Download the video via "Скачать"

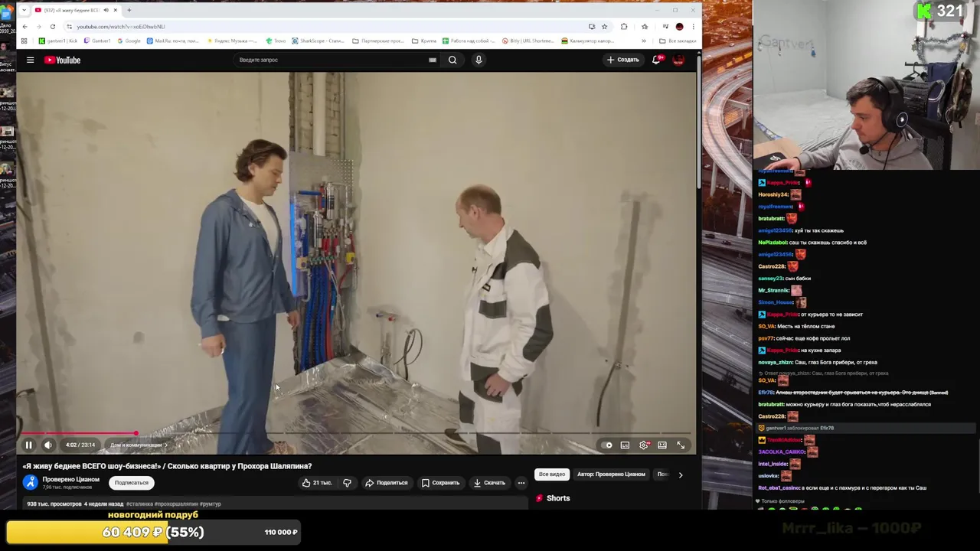pos(489,483)
